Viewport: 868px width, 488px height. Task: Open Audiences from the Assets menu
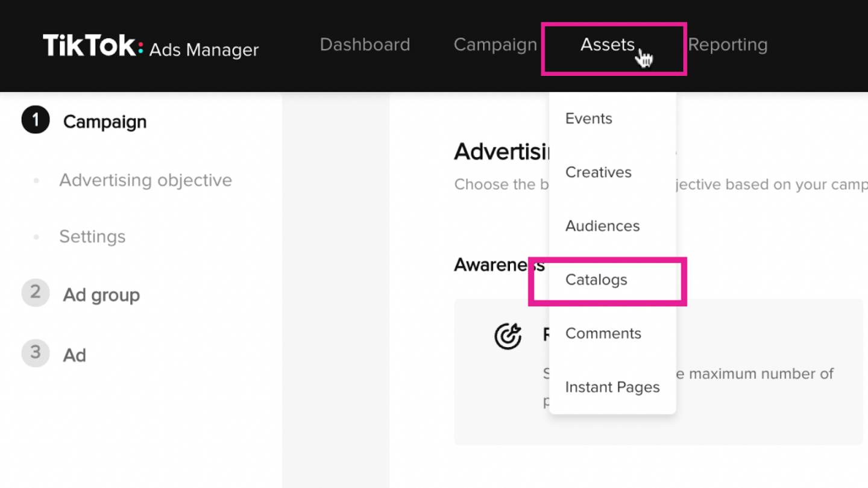click(x=602, y=226)
